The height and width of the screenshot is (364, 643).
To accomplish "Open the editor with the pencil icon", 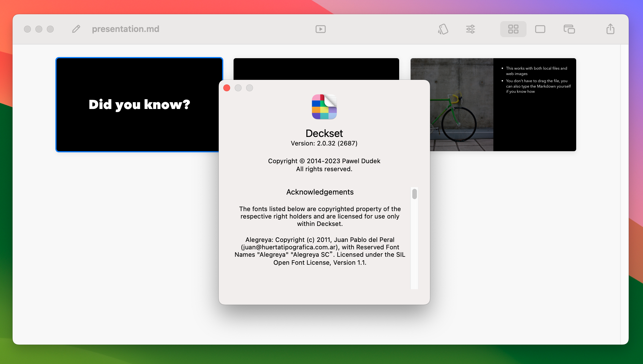I will (x=76, y=29).
